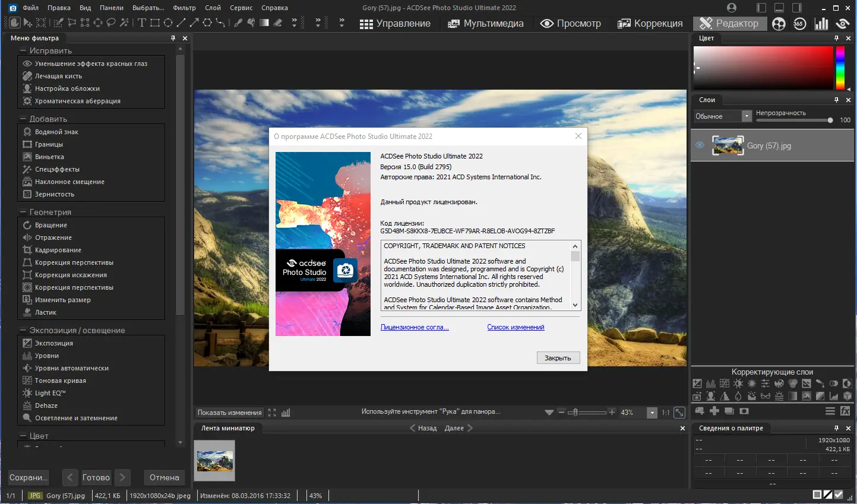Select the Lasso selection tool
Viewport: 857px width, 504px height.
click(x=111, y=23)
